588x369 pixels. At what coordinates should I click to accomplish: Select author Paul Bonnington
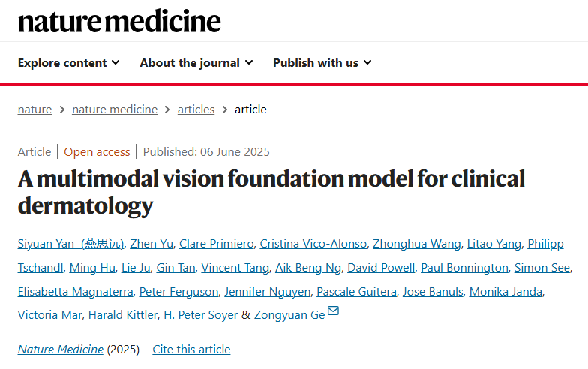tap(464, 267)
